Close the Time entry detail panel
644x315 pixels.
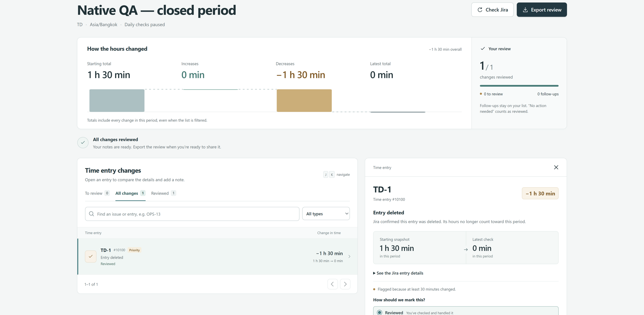tap(556, 167)
